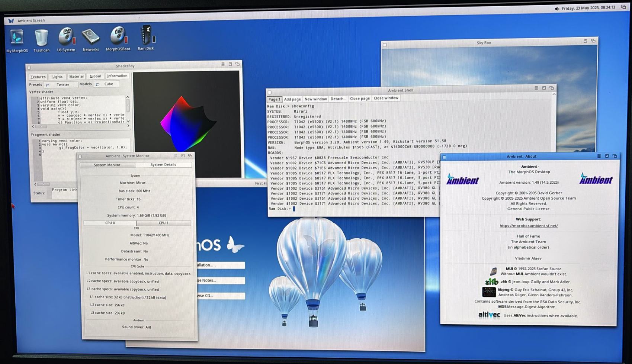The height and width of the screenshot is (364, 632).
Task: Click the fragment shader scroll-left arrow
Action: pos(36,184)
